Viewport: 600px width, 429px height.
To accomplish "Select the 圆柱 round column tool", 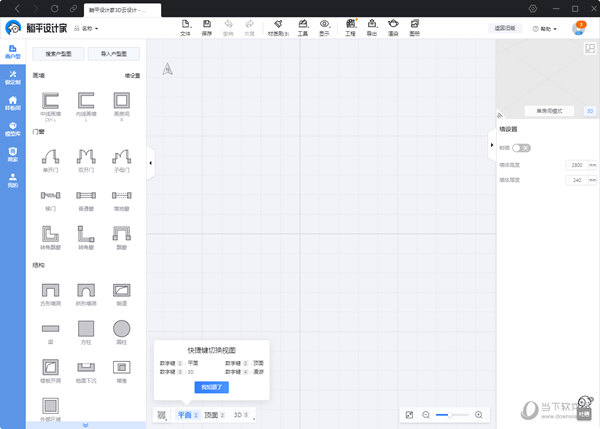I will pos(121,329).
